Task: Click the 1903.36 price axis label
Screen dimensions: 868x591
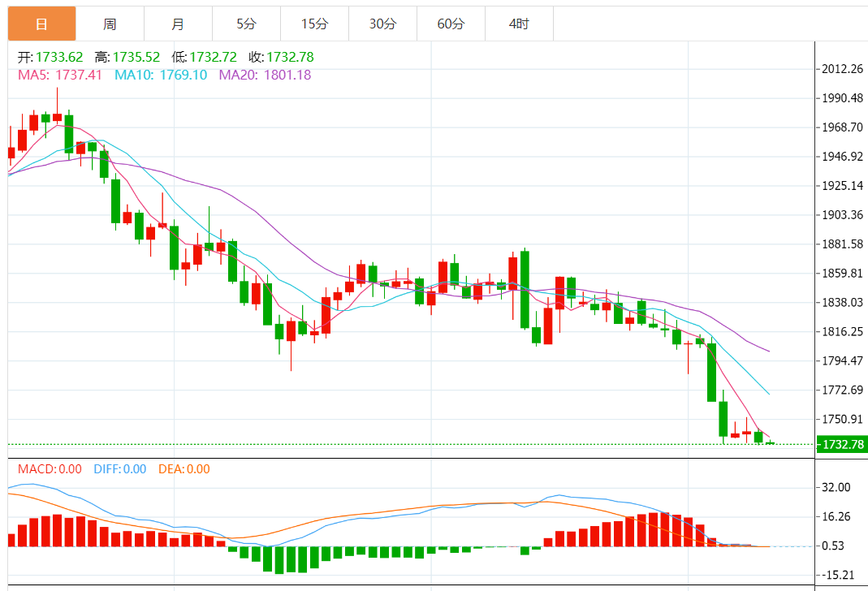Action: [842, 214]
